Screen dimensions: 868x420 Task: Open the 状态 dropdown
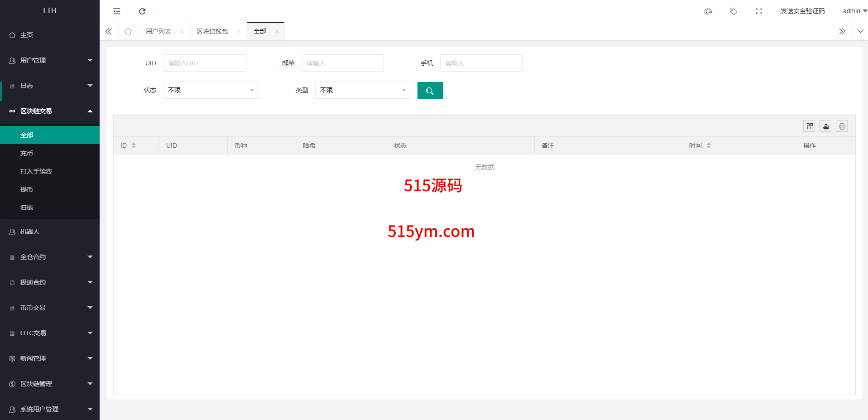pos(211,90)
